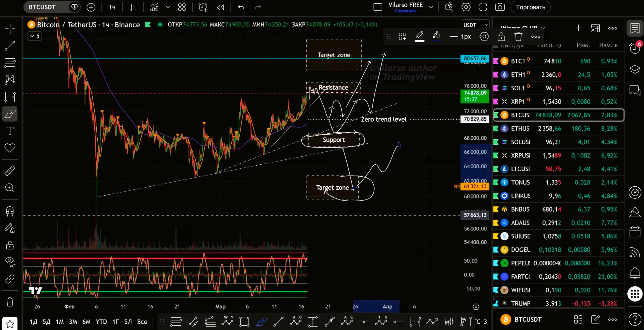Select the trend line drawing tool
The width and height of the screenshot is (644, 330).
point(10,46)
